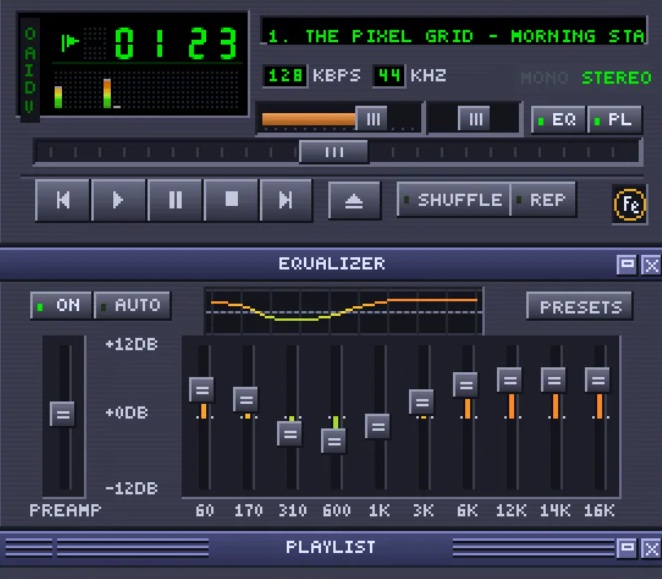Close the Playlist window
The height and width of the screenshot is (579, 662).
pos(651,548)
